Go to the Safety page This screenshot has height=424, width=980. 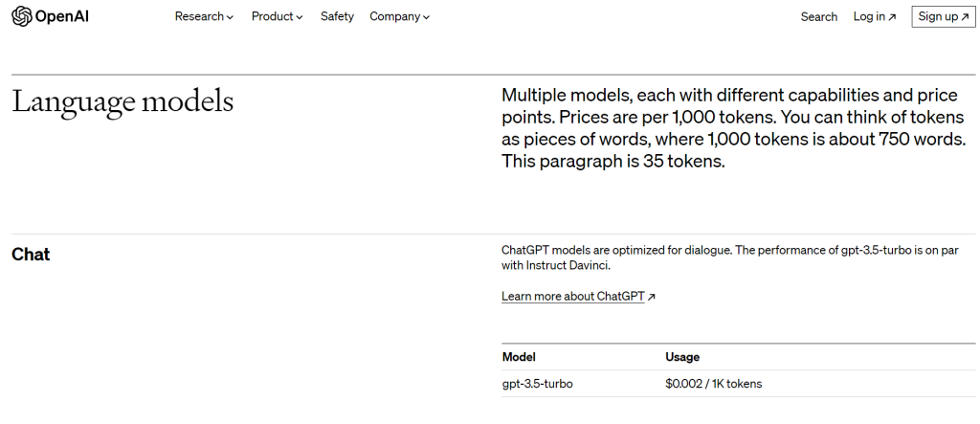(337, 16)
